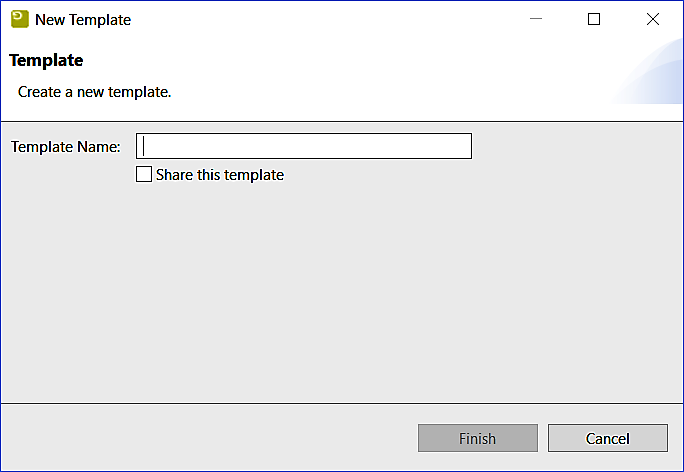Screen dimensions: 684x472
Task: Enable the Share this template checkbox
Action: pyautogui.click(x=144, y=175)
